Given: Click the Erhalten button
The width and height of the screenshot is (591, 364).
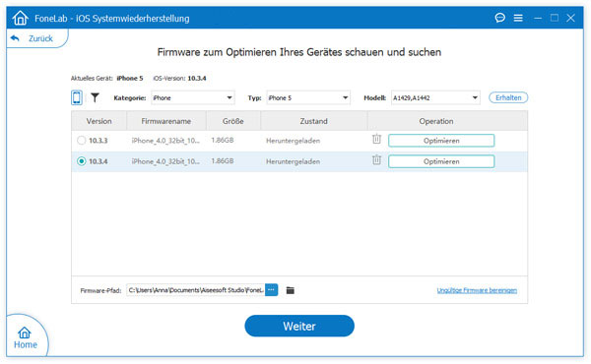Looking at the screenshot, I should [508, 97].
